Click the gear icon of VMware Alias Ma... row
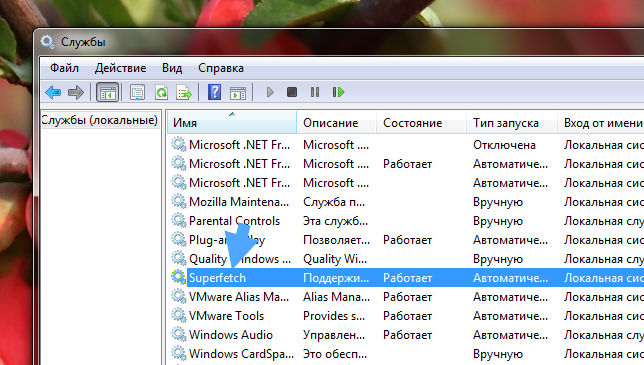The image size is (644, 365). pos(179,296)
